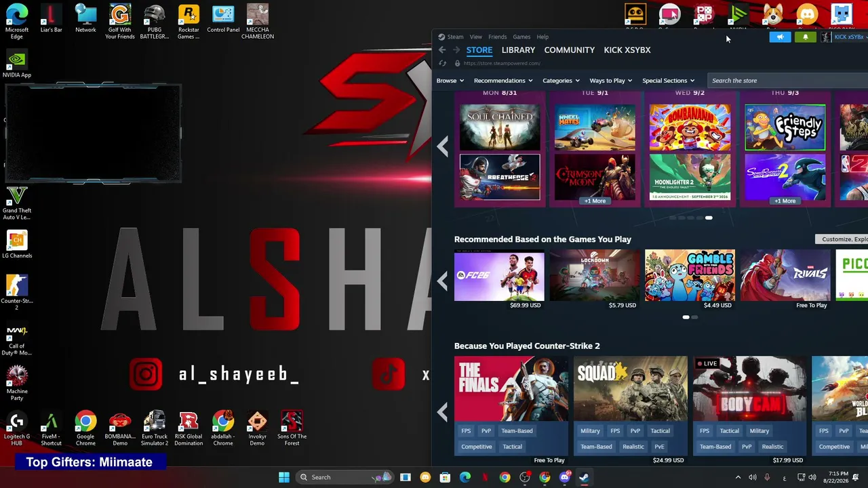Open the Friends menu in Steam

coord(497,37)
